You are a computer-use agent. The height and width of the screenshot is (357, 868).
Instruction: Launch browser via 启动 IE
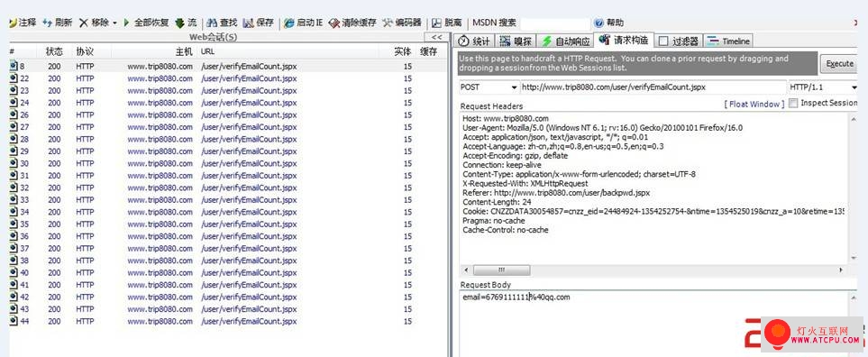304,23
